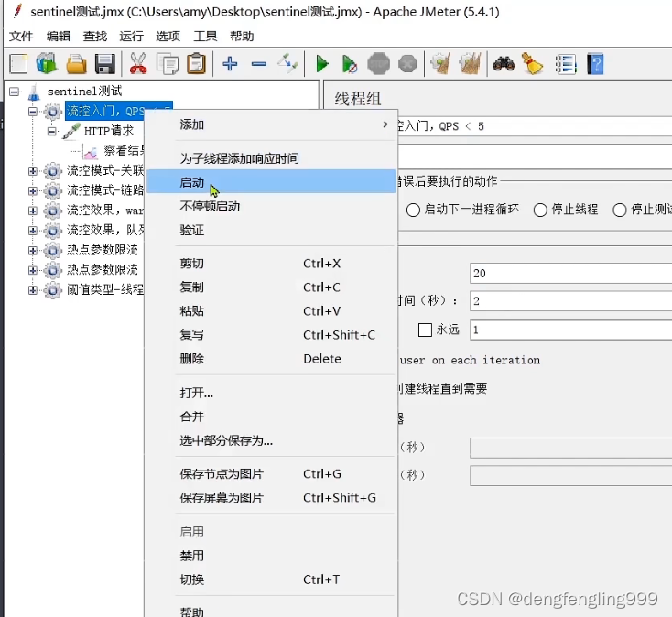The width and height of the screenshot is (672, 617).
Task: Open the 帮助 menu in menu bar
Action: point(242,37)
